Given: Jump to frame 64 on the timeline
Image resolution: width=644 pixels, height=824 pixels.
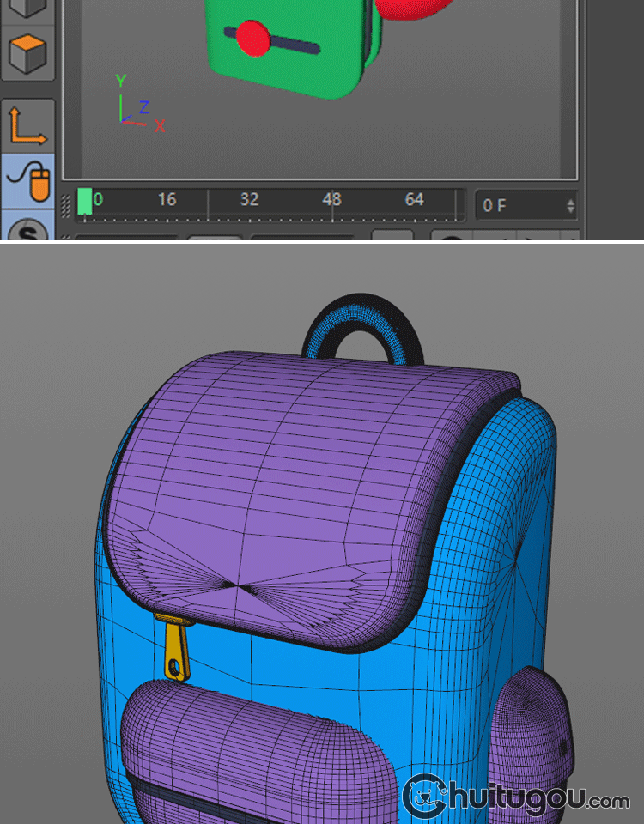Looking at the screenshot, I should [414, 200].
